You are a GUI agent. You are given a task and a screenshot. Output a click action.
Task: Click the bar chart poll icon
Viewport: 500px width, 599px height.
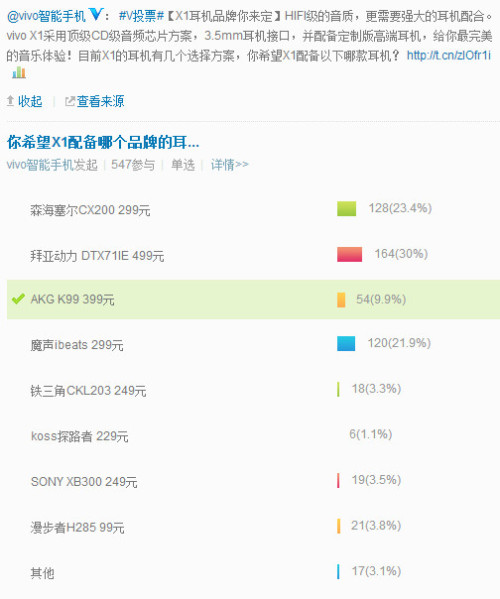19,72
